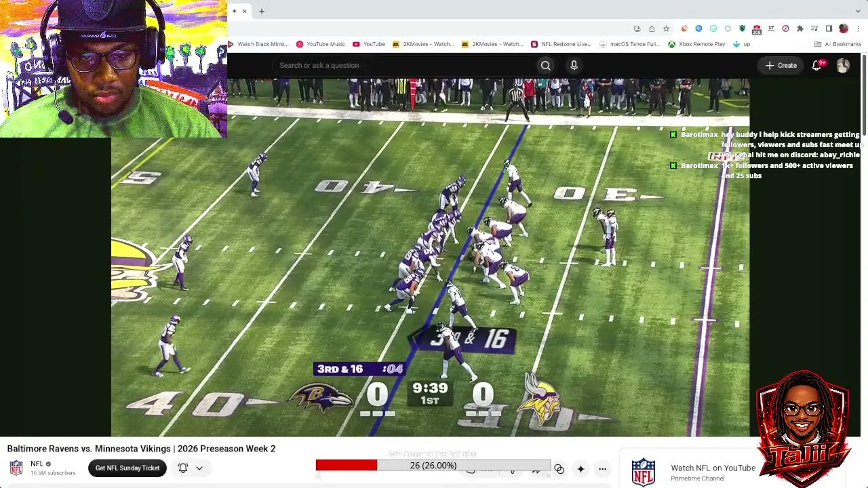
Task: Expand the All Bookmarks folder
Action: 837,44
